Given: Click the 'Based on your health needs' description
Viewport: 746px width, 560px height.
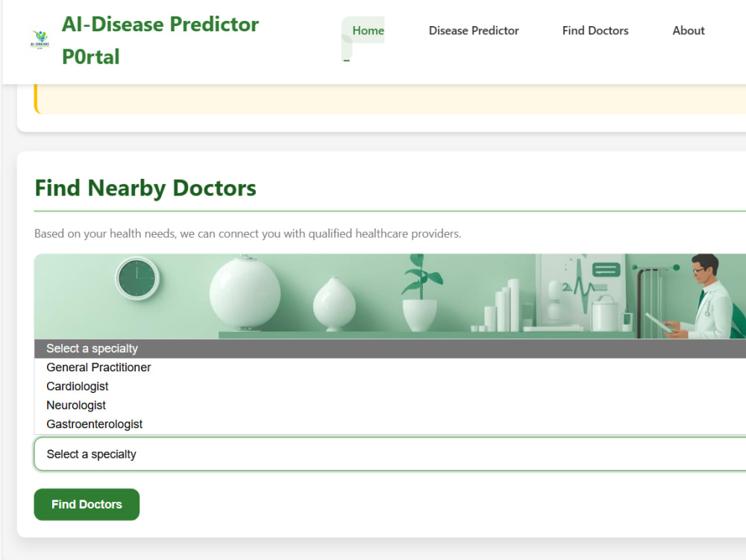Looking at the screenshot, I should (248, 234).
